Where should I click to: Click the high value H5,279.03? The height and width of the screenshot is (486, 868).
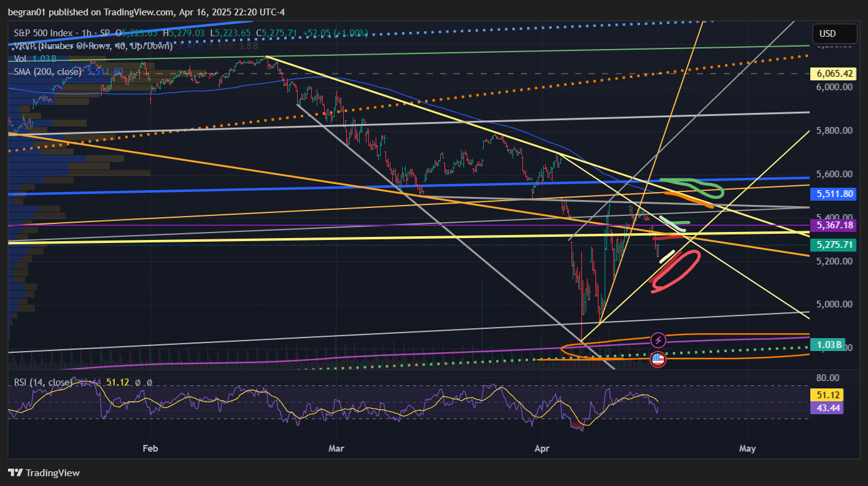pos(184,32)
